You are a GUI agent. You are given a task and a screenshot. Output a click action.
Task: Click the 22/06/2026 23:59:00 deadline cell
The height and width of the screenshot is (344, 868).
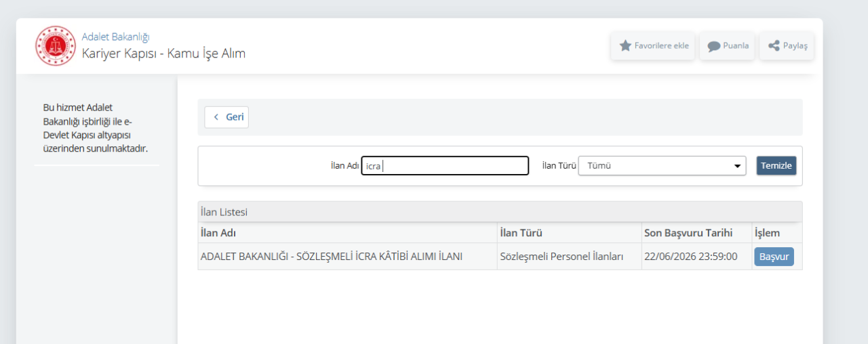coord(690,257)
